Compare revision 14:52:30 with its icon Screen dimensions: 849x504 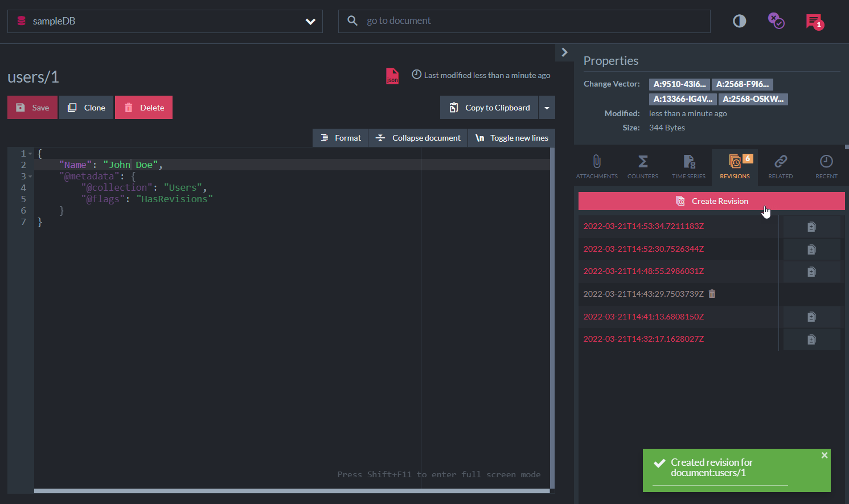point(812,249)
